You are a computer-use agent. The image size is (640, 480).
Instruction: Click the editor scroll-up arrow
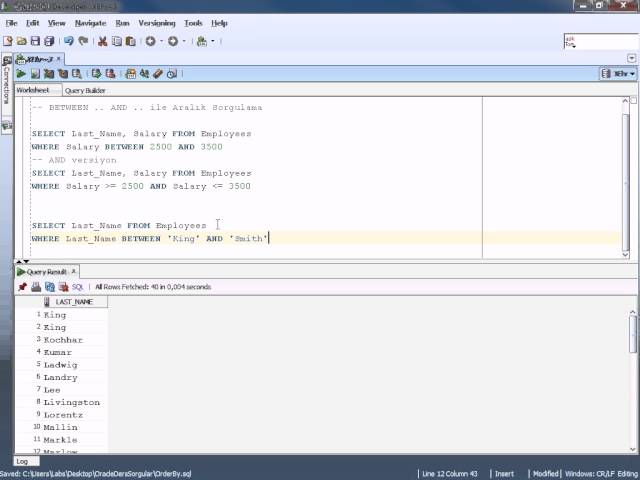(x=626, y=100)
